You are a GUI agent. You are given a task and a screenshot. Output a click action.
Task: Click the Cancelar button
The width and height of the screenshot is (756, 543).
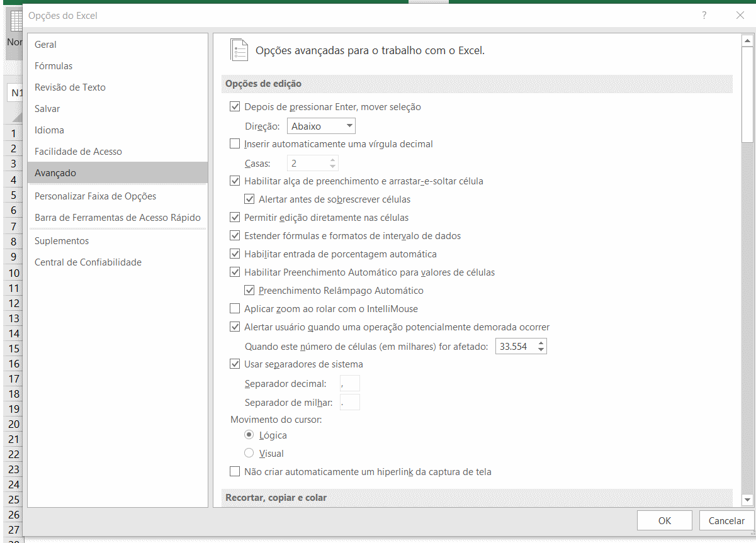tap(726, 520)
